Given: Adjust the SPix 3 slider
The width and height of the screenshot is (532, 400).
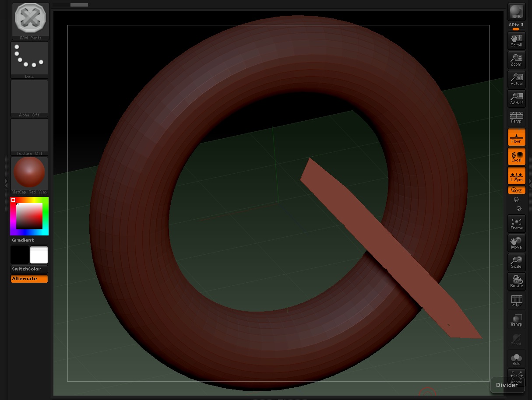Looking at the screenshot, I should pos(517,27).
